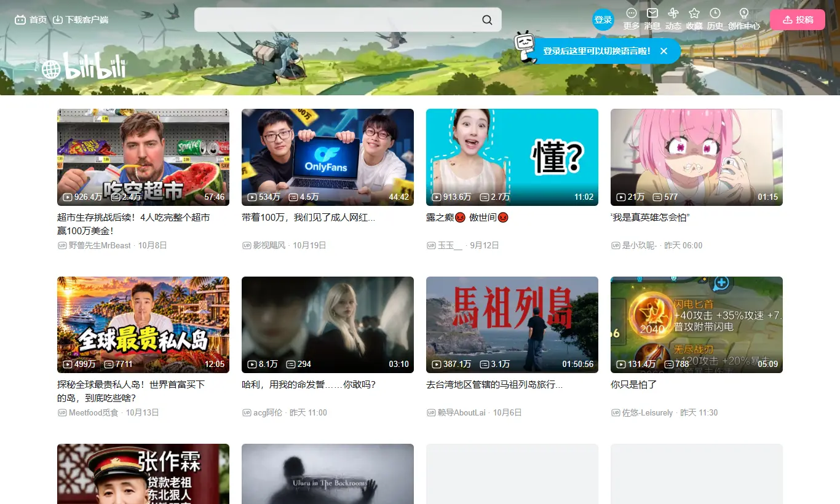Image resolution: width=840 pixels, height=504 pixels.
Task: Open the 更多 (more) icon
Action: [x=632, y=13]
